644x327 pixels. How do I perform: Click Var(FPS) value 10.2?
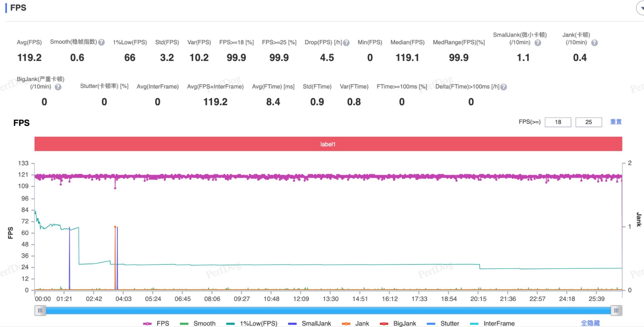pos(199,58)
